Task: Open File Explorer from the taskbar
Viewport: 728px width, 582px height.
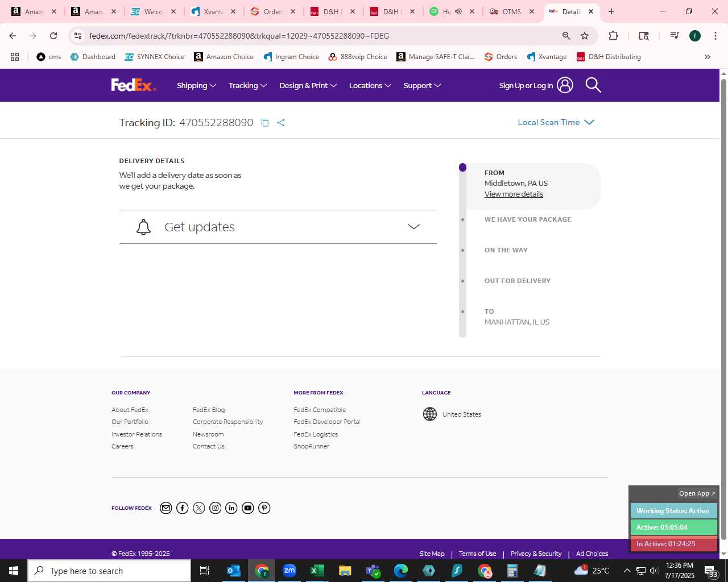Action: click(345, 571)
